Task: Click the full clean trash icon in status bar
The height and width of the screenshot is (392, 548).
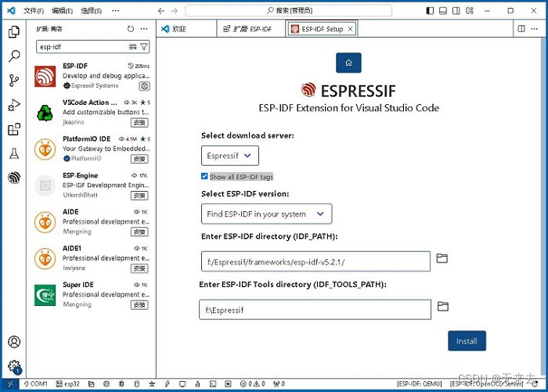Action: point(121,384)
